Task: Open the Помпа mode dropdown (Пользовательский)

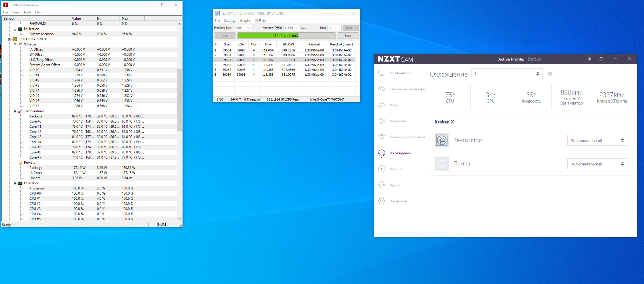Action: tap(597, 164)
